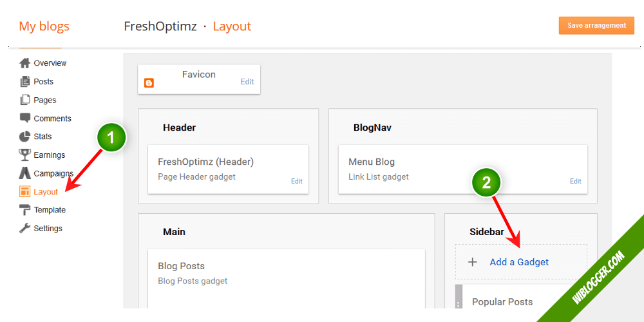Viewport: 644px width, 322px height.
Task: Click the Overview house icon
Action: (25, 63)
